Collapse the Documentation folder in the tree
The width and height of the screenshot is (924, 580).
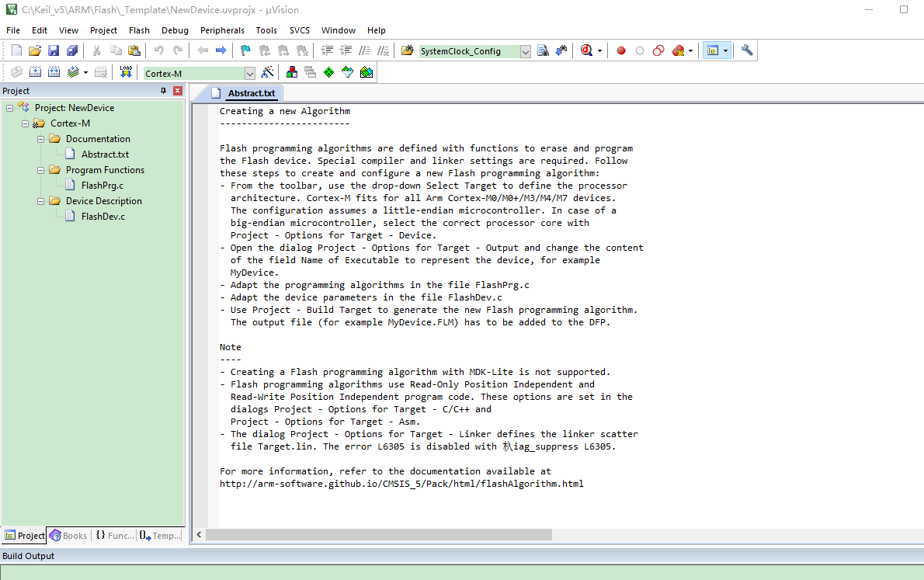[41, 139]
